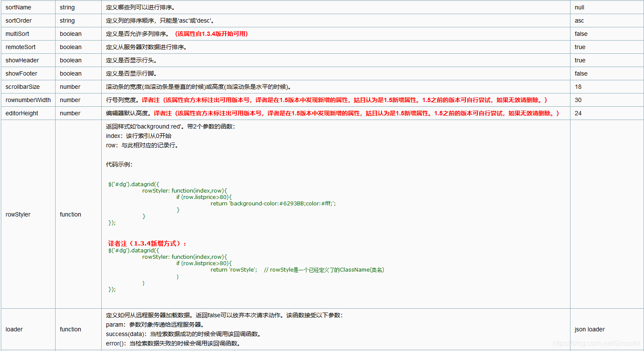Screen dimensions: 644x351
Task: Click the json loader default value
Action: (x=590, y=329)
